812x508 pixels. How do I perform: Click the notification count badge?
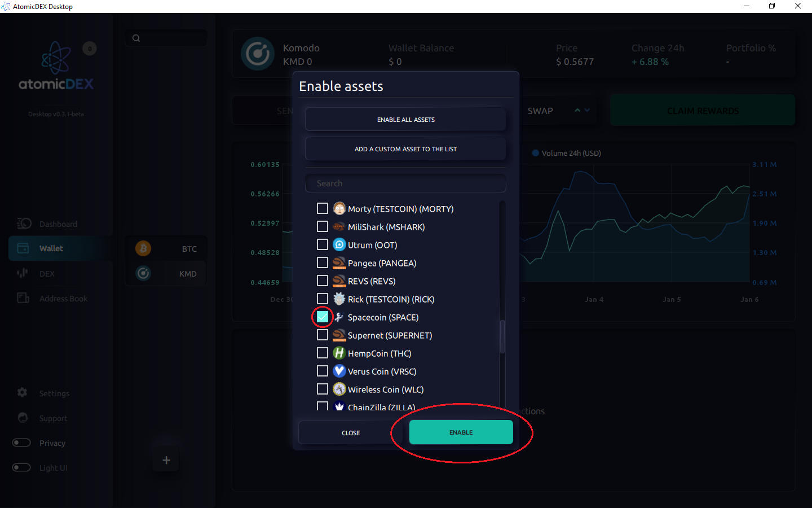[90, 49]
